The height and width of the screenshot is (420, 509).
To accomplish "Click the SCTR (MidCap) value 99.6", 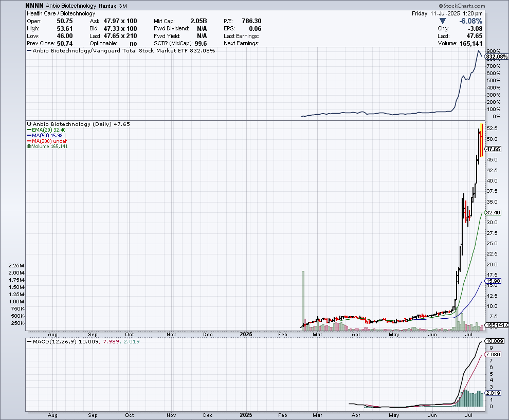I will click(x=201, y=44).
